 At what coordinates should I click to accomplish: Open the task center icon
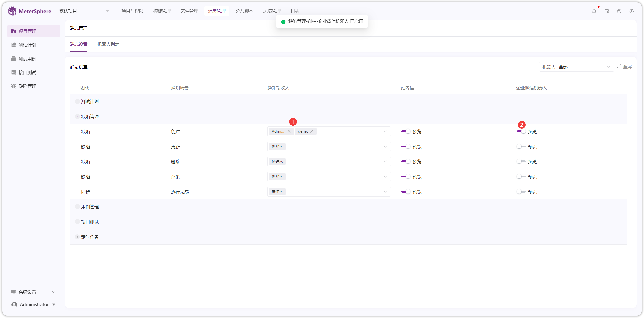coord(606,11)
